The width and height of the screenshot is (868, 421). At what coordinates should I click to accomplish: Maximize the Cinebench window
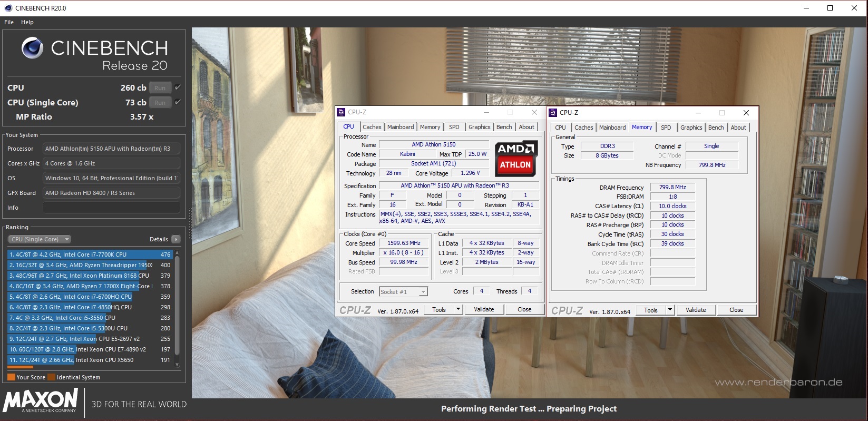830,8
